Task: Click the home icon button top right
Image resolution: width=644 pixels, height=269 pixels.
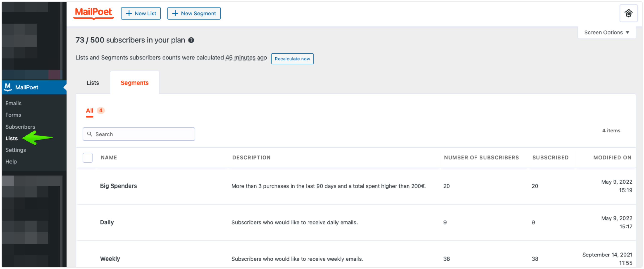Action: pyautogui.click(x=628, y=13)
